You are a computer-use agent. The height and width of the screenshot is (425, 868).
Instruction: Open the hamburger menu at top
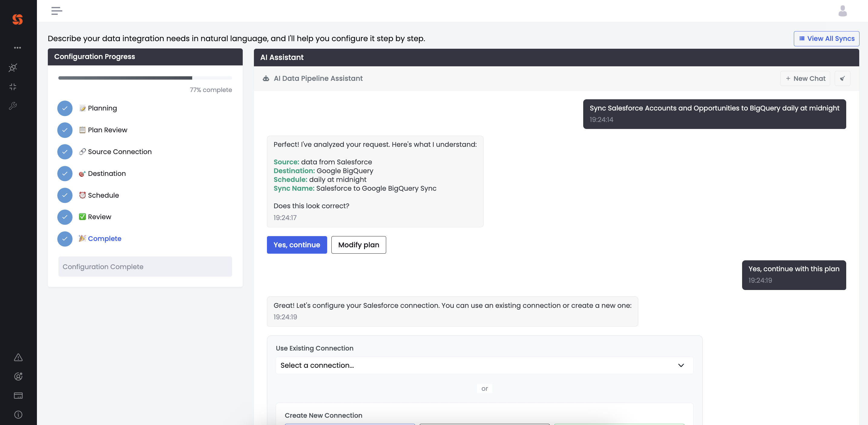pyautogui.click(x=57, y=11)
